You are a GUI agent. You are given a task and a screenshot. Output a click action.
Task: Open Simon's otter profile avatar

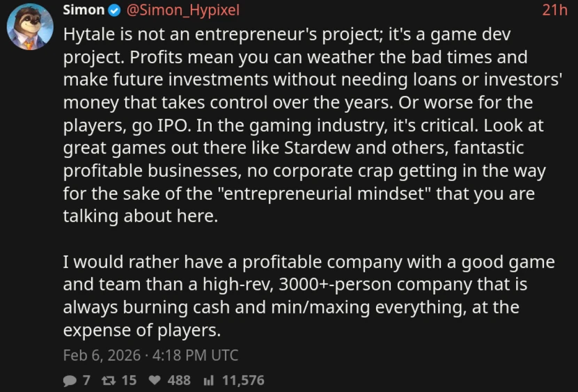point(29,29)
